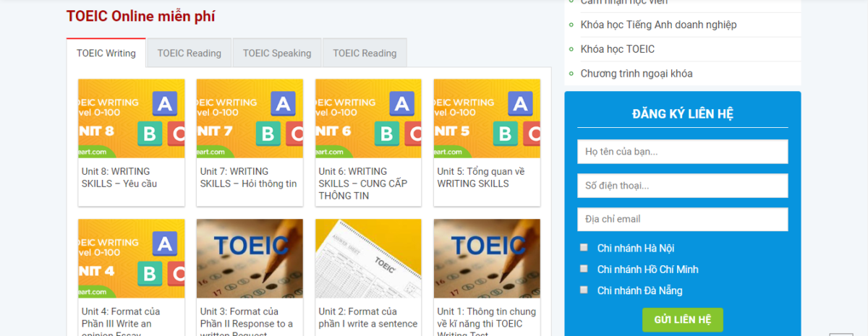The width and height of the screenshot is (868, 336).
Task: Focus the 'Địa chỉ email' field
Action: (682, 219)
